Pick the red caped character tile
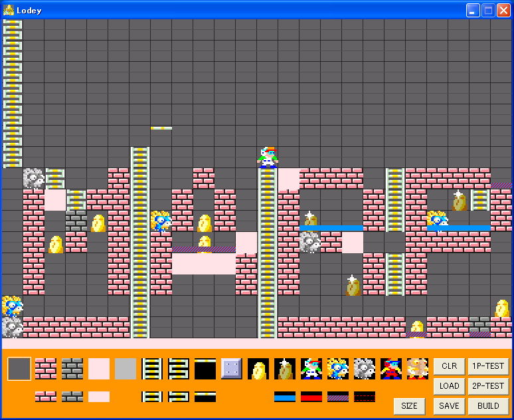Screen dimensions: 514x420 point(391,369)
